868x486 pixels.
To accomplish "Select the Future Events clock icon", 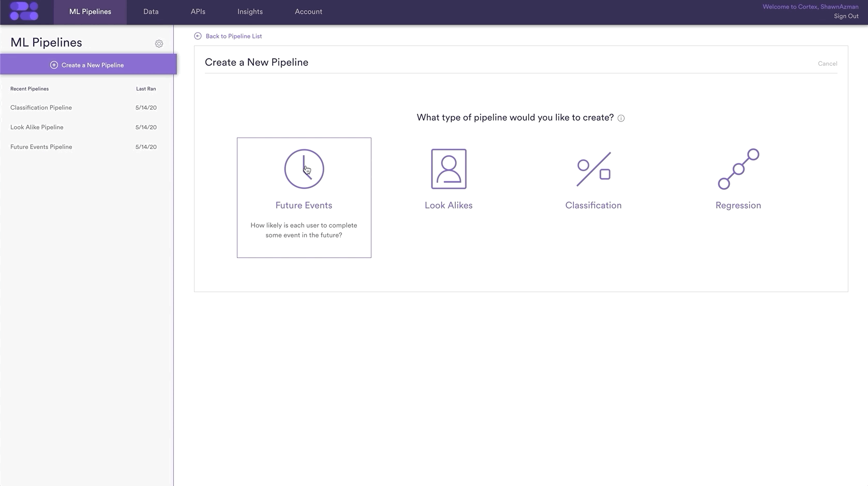I will tap(304, 169).
